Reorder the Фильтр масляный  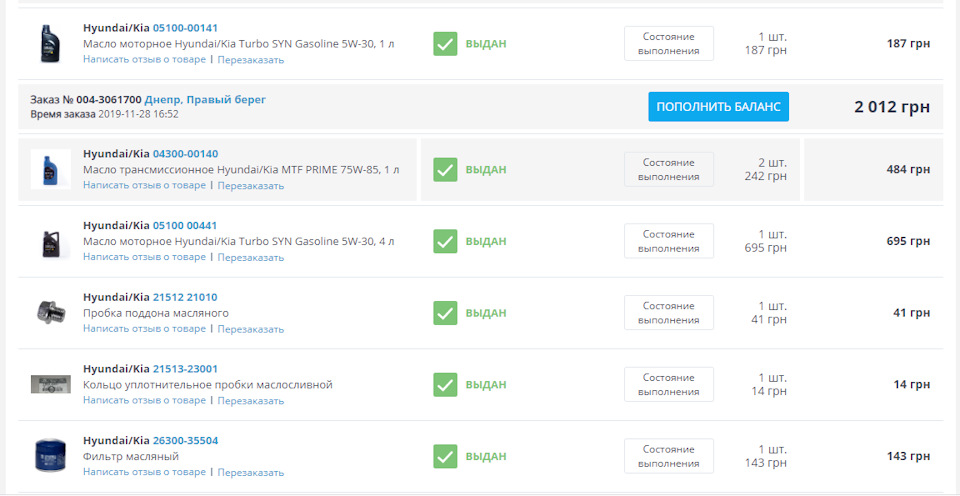pyautogui.click(x=250, y=472)
